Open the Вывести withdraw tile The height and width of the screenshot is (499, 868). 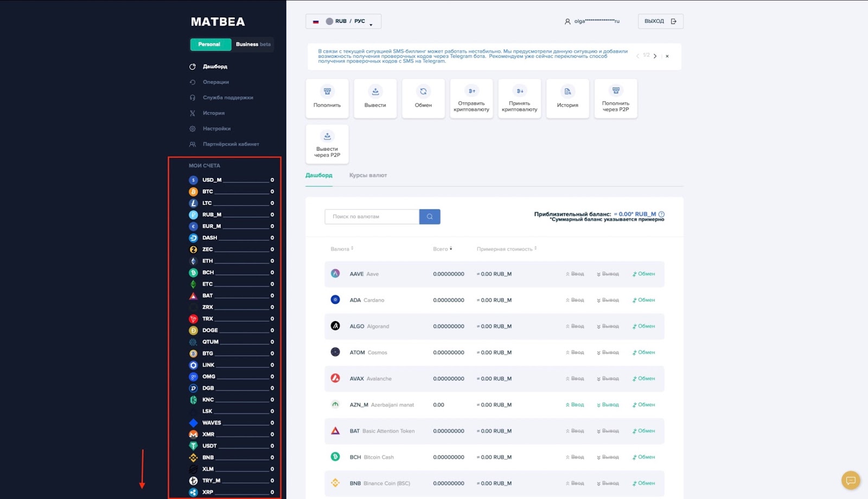(375, 98)
